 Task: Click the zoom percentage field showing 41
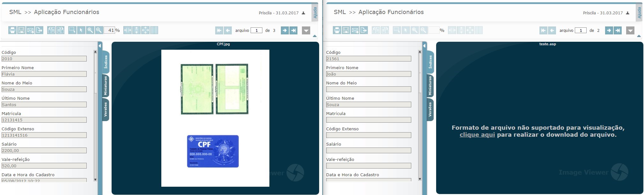[109, 30]
